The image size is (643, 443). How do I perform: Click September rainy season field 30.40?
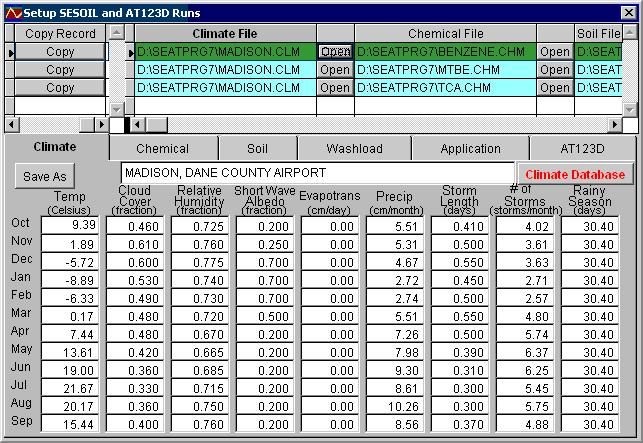click(590, 424)
